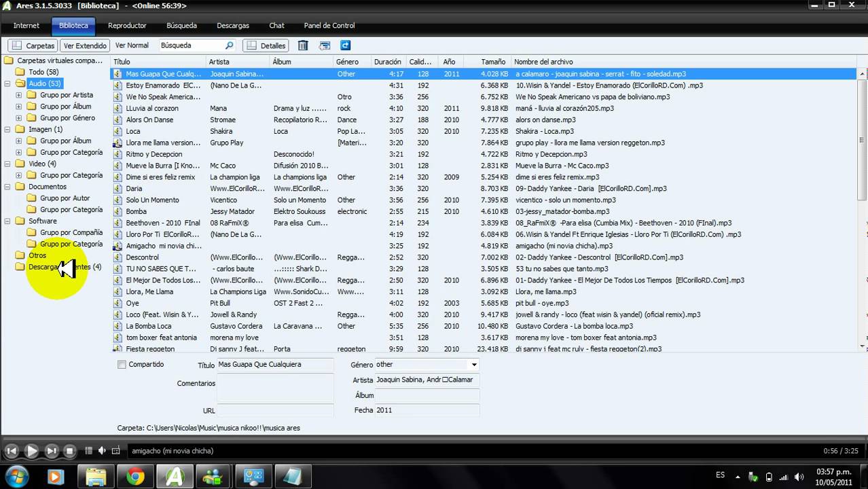Click the Ver Extendido button
Screen dimensions: 868x489
(85, 46)
